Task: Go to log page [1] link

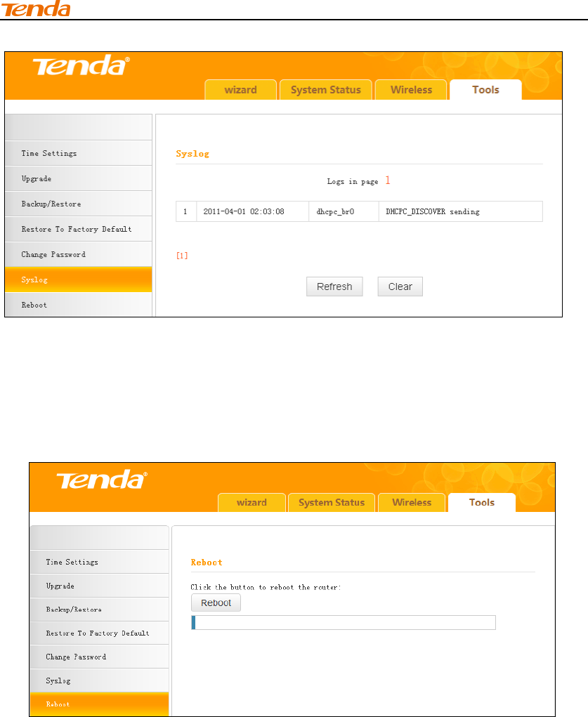Action: (182, 256)
